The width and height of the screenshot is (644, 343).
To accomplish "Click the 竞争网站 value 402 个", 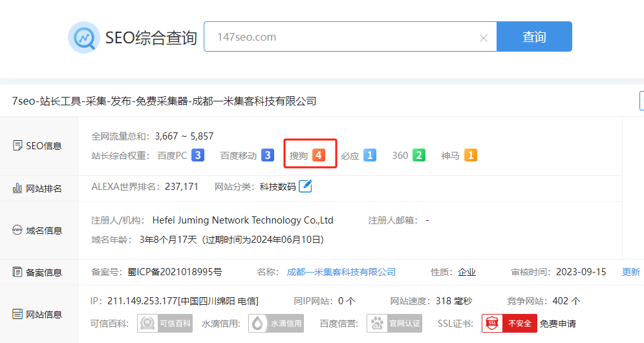I will coord(566,301).
